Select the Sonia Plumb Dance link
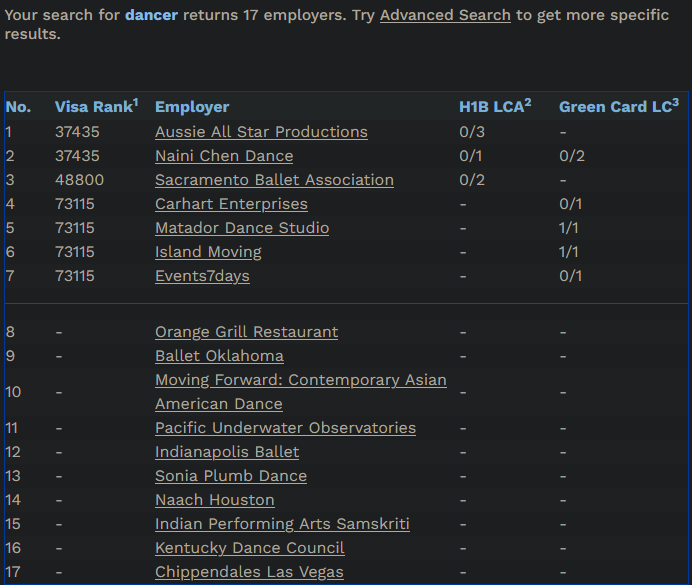This screenshot has height=585, width=692. pyautogui.click(x=231, y=476)
